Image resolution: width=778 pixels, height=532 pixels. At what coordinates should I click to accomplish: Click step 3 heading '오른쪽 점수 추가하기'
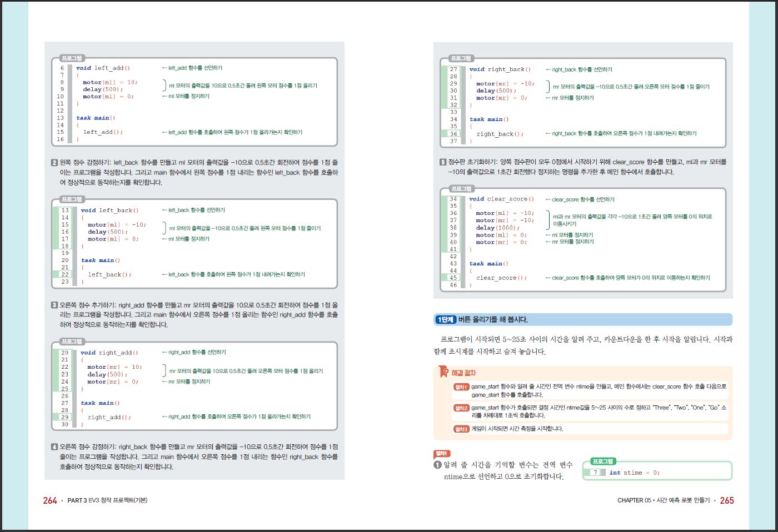88,305
